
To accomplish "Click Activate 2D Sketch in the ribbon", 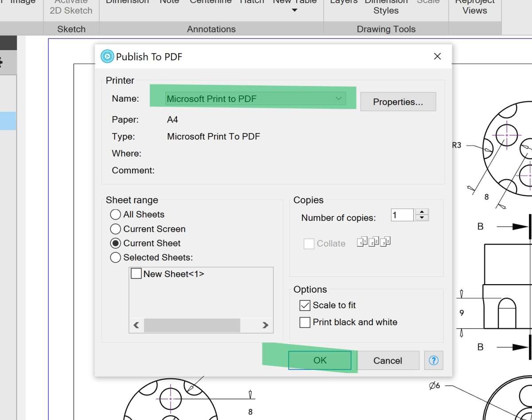I will click(71, 8).
